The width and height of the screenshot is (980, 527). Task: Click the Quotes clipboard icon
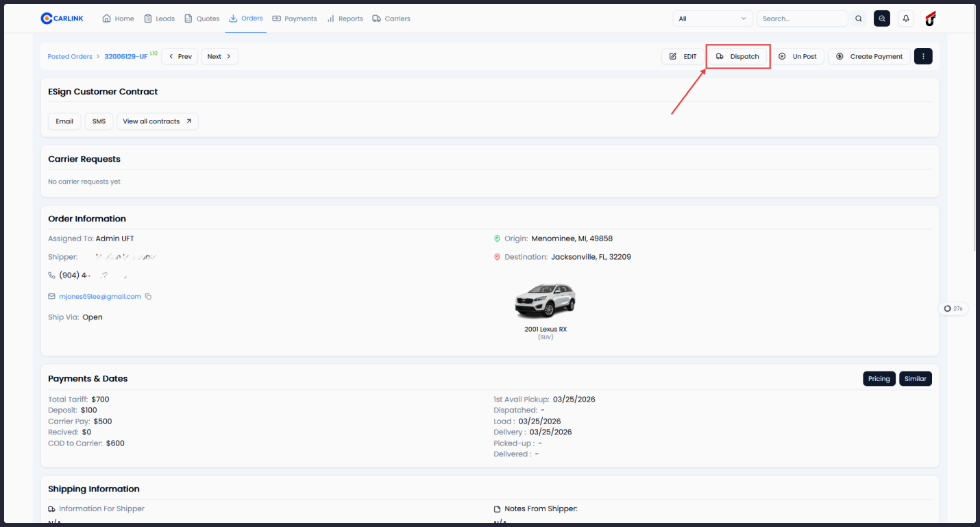coord(188,18)
